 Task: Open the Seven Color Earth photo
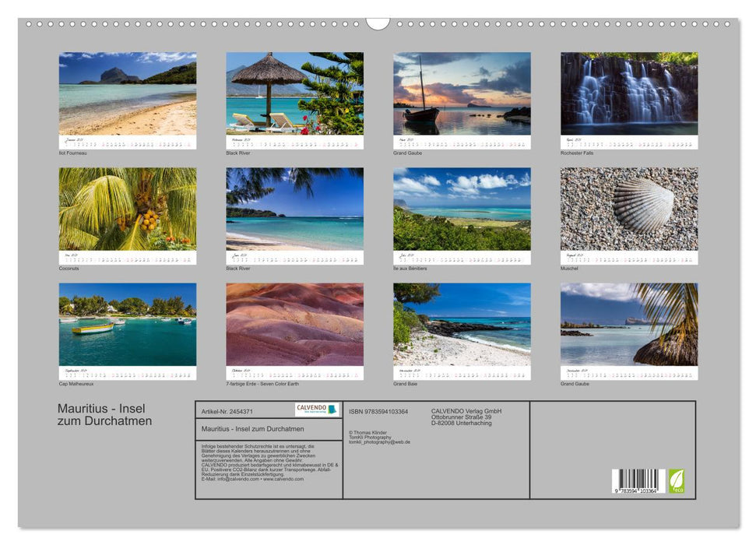coord(294,325)
